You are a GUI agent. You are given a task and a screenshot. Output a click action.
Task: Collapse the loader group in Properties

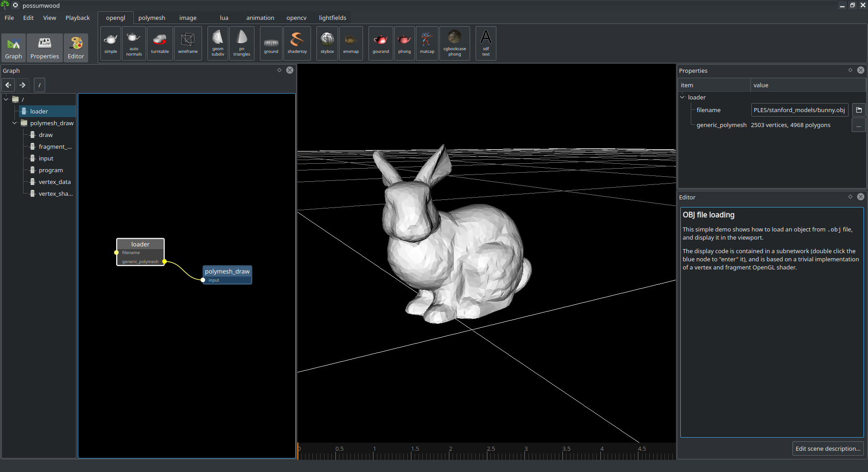coord(683,97)
